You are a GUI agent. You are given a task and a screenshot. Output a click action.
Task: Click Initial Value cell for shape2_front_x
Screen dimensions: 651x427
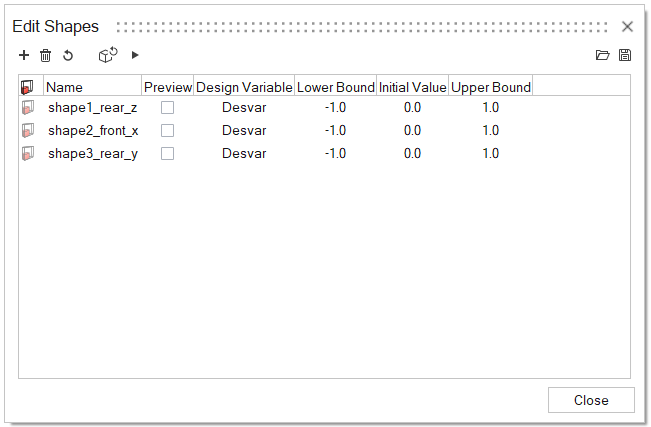coord(412,130)
